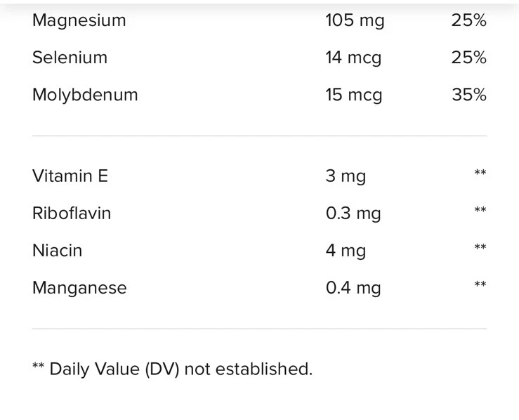Tap the Niacin row label
519x420 pixels.
tap(57, 250)
